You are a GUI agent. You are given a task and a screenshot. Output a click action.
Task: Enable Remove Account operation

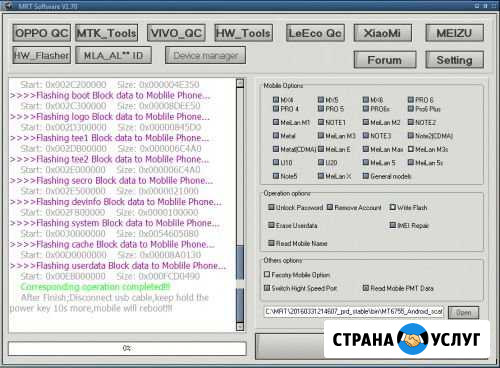tap(330, 207)
